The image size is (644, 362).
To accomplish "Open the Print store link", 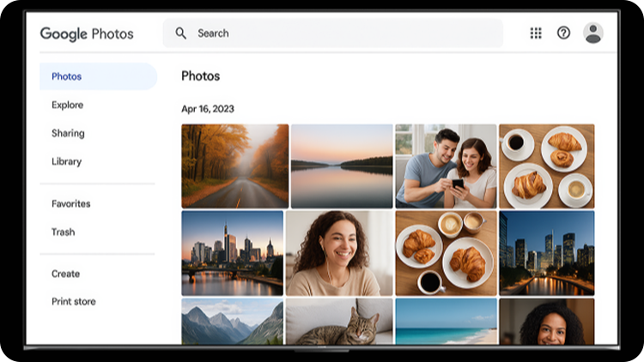I will pyautogui.click(x=74, y=302).
